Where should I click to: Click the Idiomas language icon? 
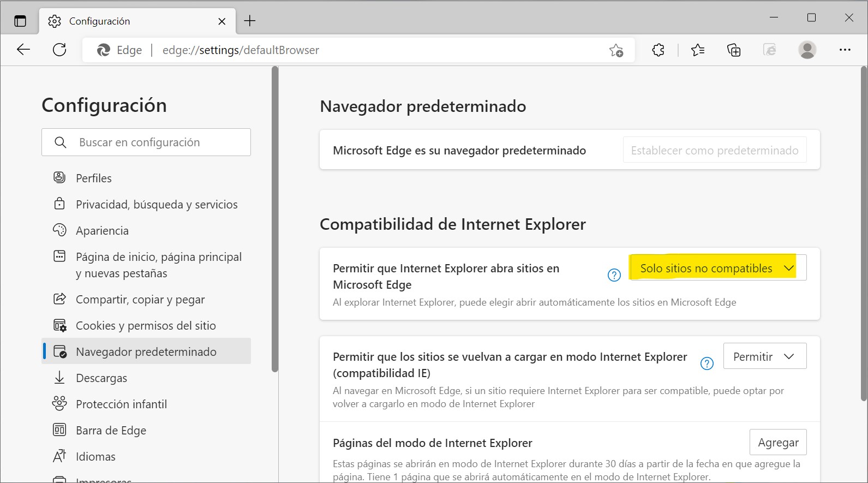pyautogui.click(x=59, y=456)
